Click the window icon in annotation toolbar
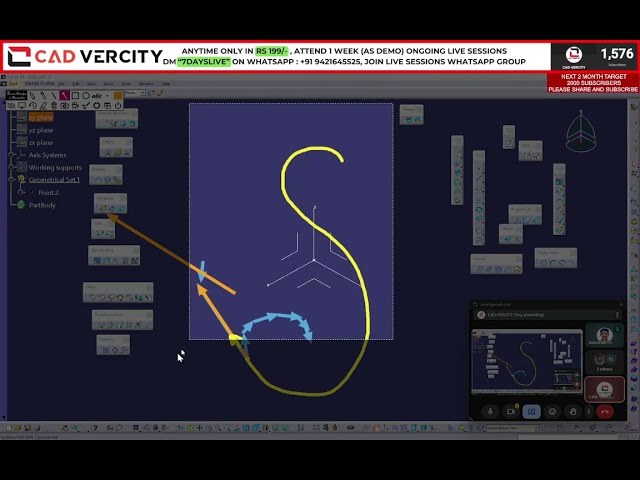Screen dimensions: 640x480 point(107,106)
